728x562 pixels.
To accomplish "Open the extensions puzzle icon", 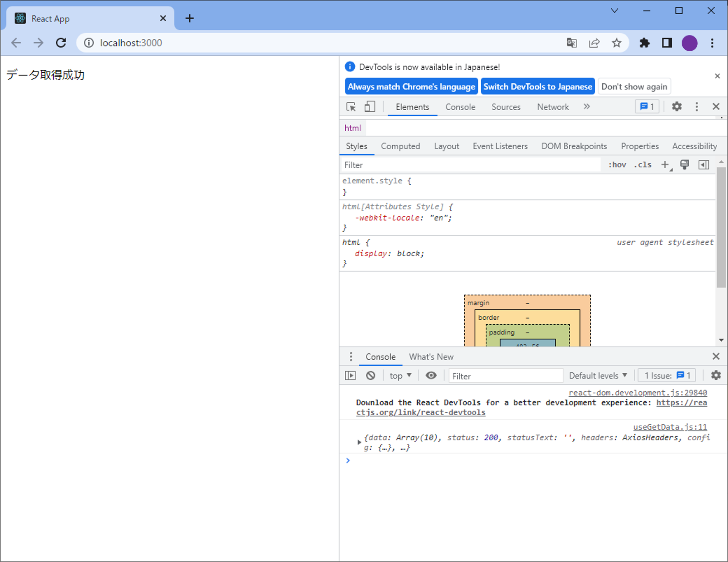I will [644, 43].
